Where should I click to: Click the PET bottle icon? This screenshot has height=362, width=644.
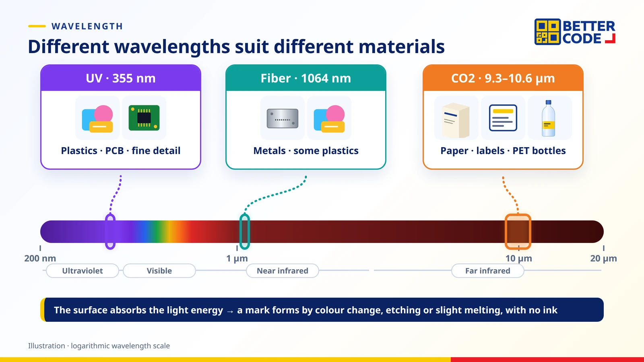pos(550,118)
